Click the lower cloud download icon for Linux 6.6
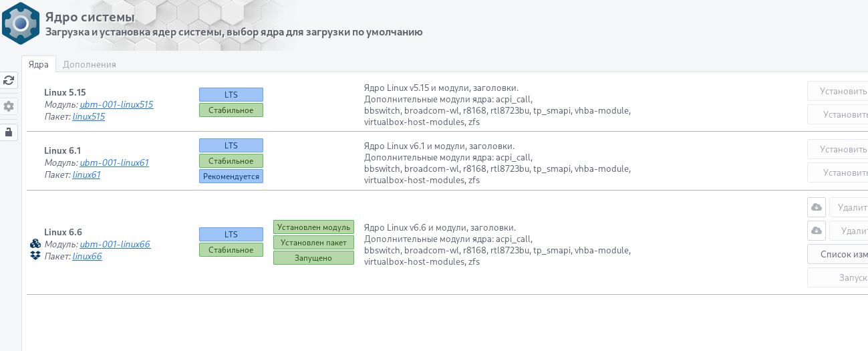 pos(816,231)
